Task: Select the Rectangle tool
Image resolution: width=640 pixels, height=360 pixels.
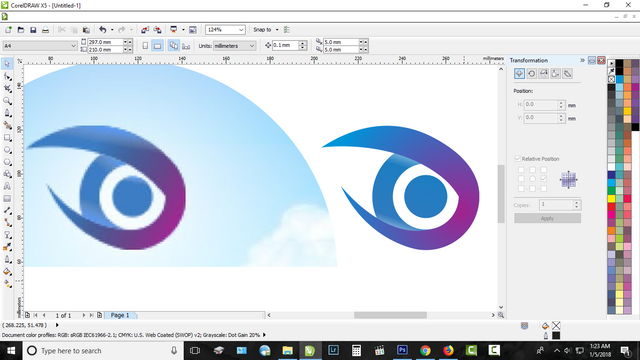Action: pos(7,138)
